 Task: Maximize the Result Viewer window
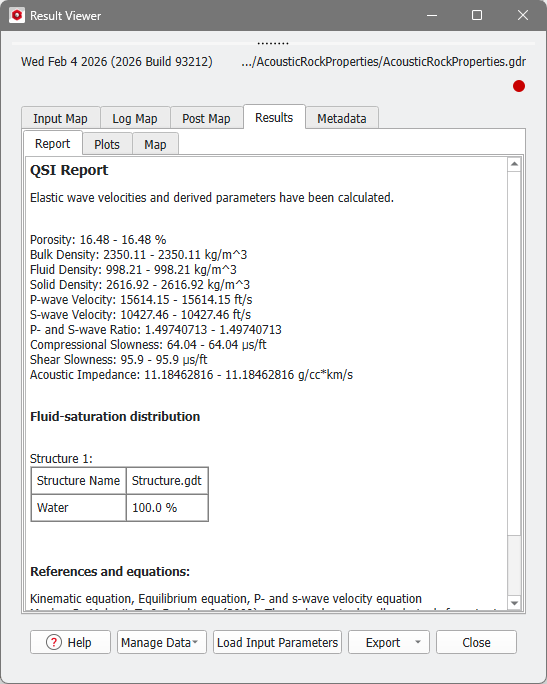coord(477,15)
